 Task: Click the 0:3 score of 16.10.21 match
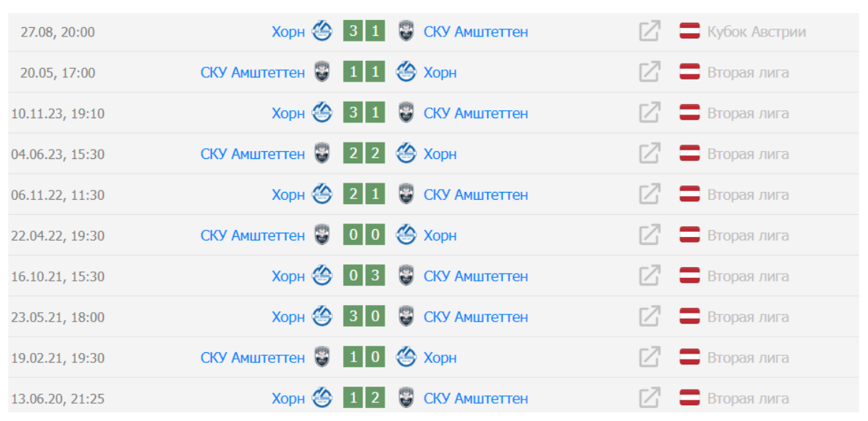click(364, 276)
